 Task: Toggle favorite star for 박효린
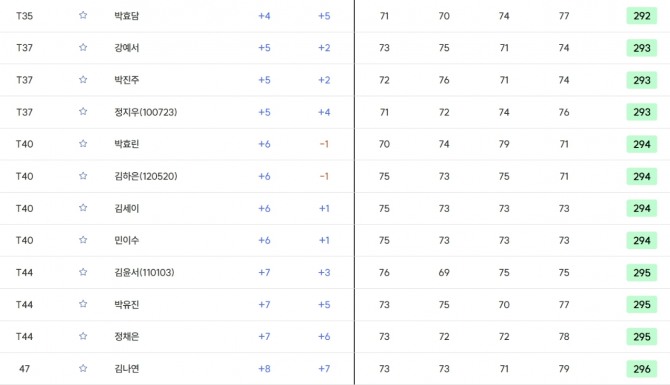(83, 144)
